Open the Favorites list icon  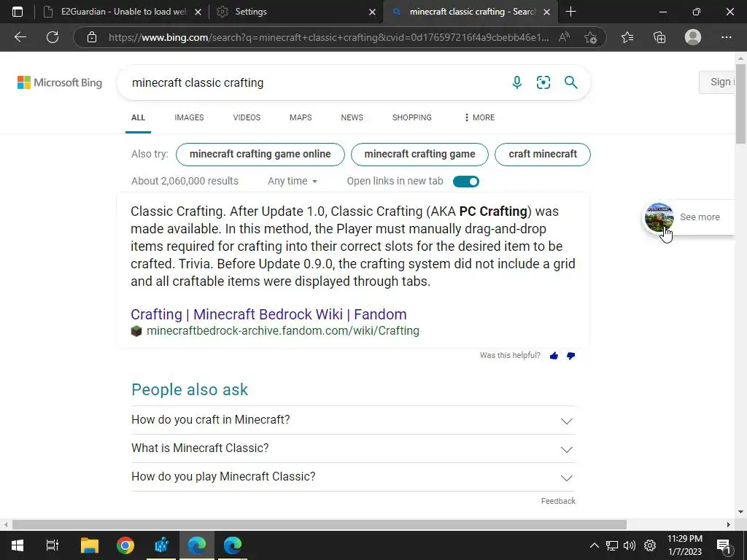coord(627,37)
